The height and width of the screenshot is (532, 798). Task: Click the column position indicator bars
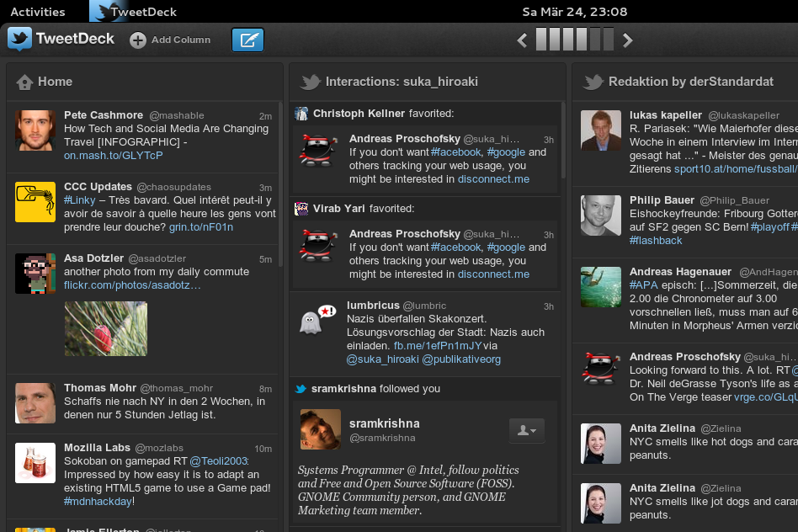pos(575,40)
